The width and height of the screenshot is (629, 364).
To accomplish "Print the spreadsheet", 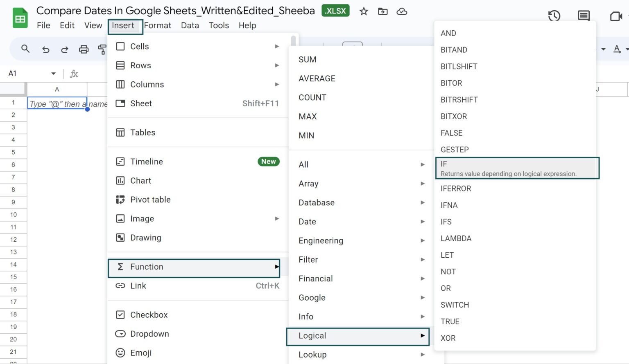I will tap(84, 49).
